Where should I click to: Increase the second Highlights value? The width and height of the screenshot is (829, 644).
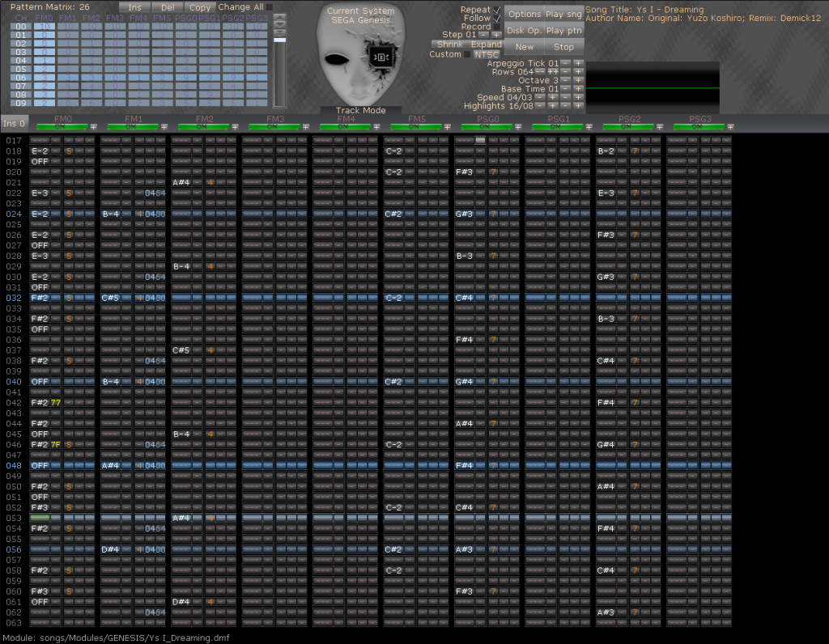[578, 106]
